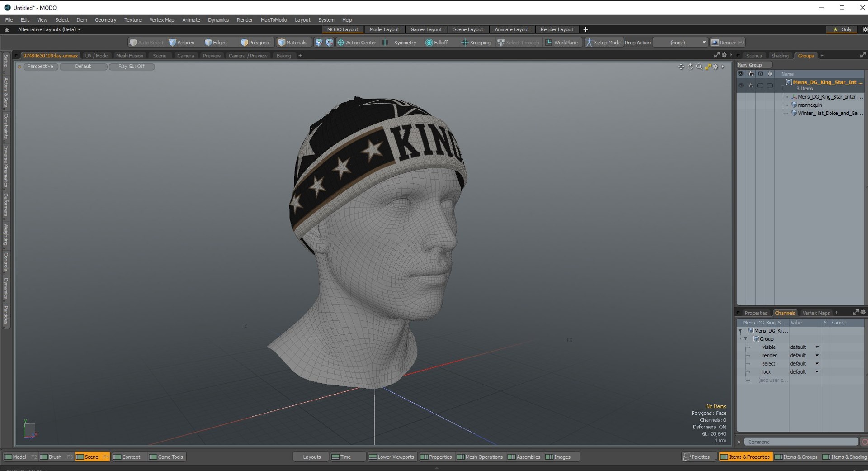Switch to Edges selection mode
This screenshot has width=868, height=471.
coord(216,43)
